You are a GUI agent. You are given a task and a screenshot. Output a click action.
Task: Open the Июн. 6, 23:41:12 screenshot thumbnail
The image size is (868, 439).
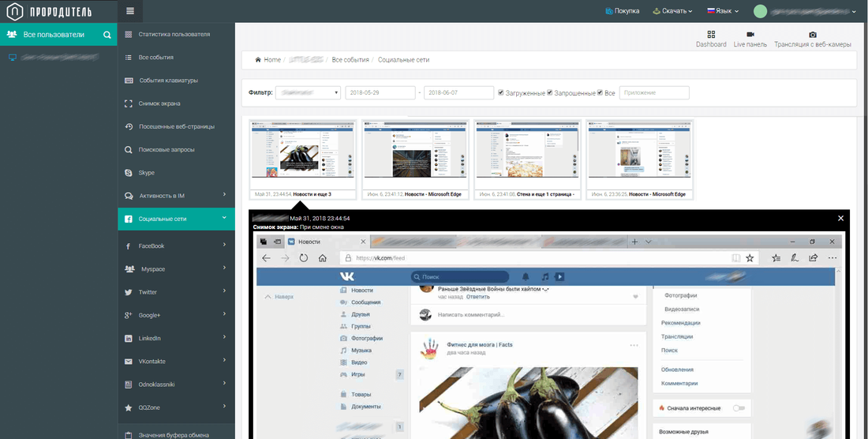pyautogui.click(x=415, y=159)
